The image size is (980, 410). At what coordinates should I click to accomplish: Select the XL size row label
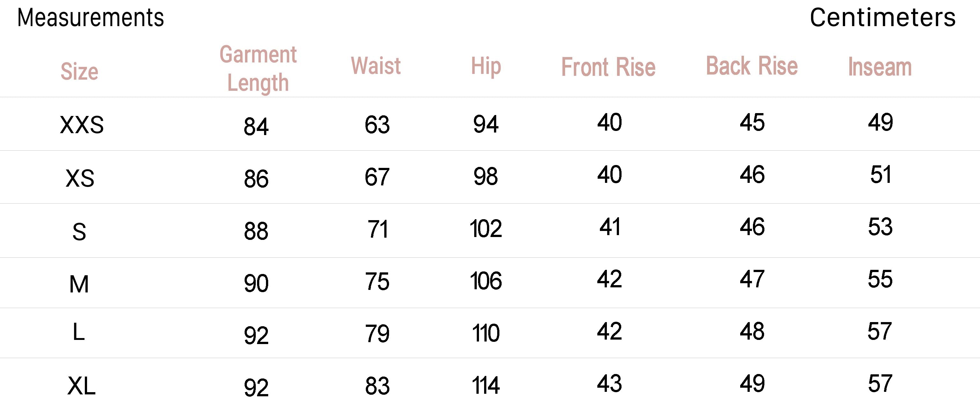point(81,386)
